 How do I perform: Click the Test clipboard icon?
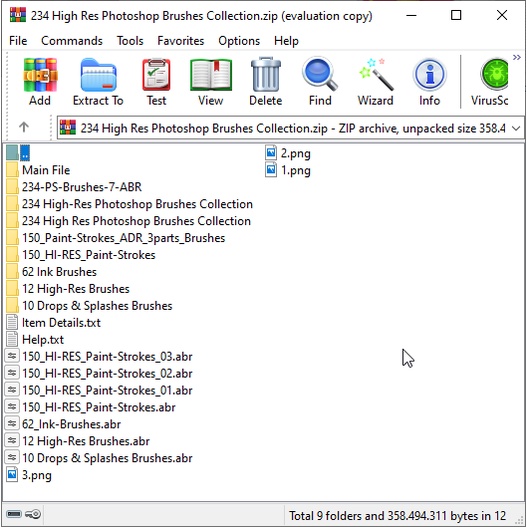click(x=156, y=75)
